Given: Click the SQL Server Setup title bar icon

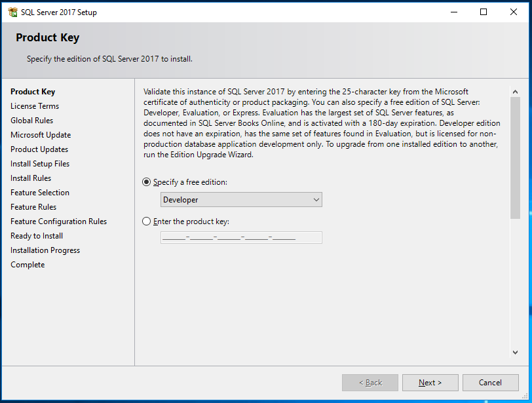Looking at the screenshot, I should pos(12,12).
